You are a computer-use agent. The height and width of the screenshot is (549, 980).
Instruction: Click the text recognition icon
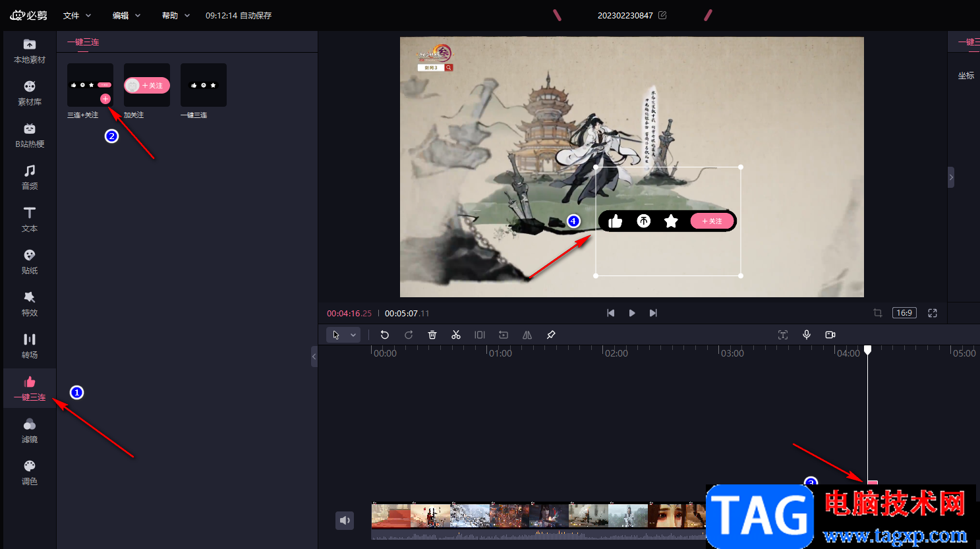click(783, 335)
